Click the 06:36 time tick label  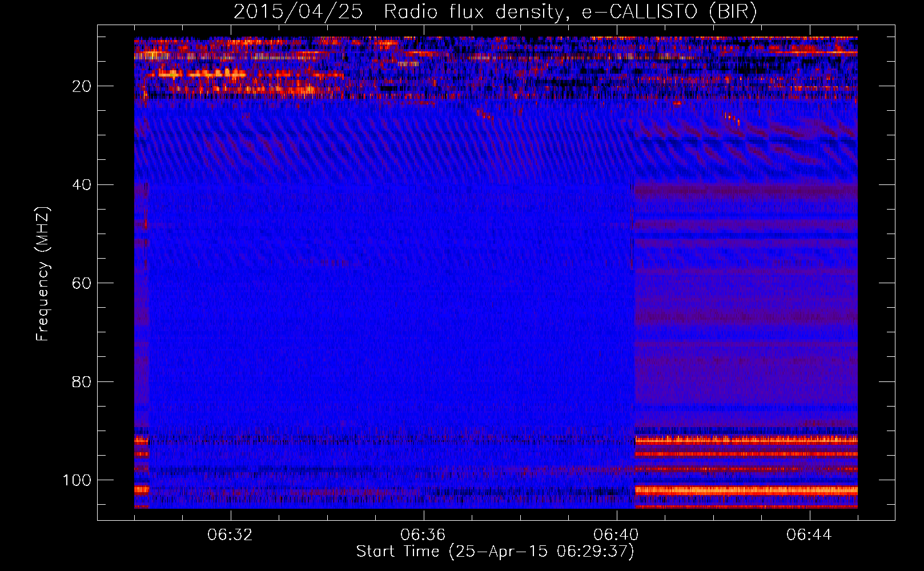(x=423, y=535)
